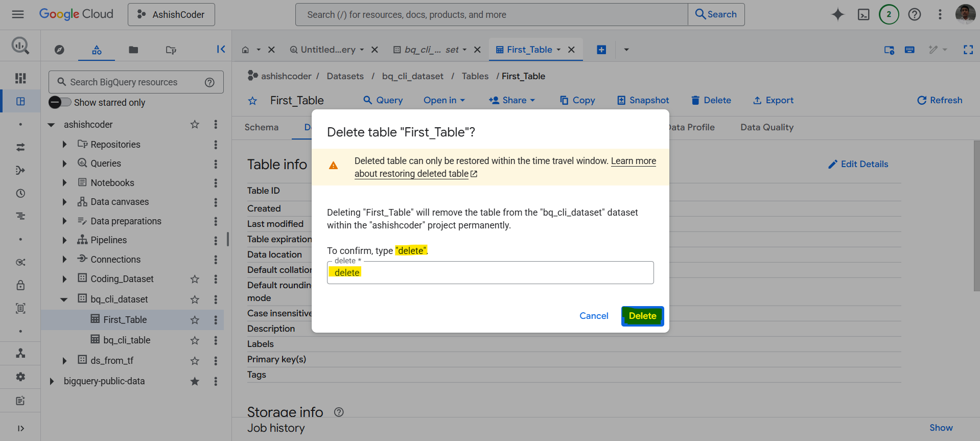Star the Coding_Dataset dataset
The image size is (980, 441).
coord(195,279)
